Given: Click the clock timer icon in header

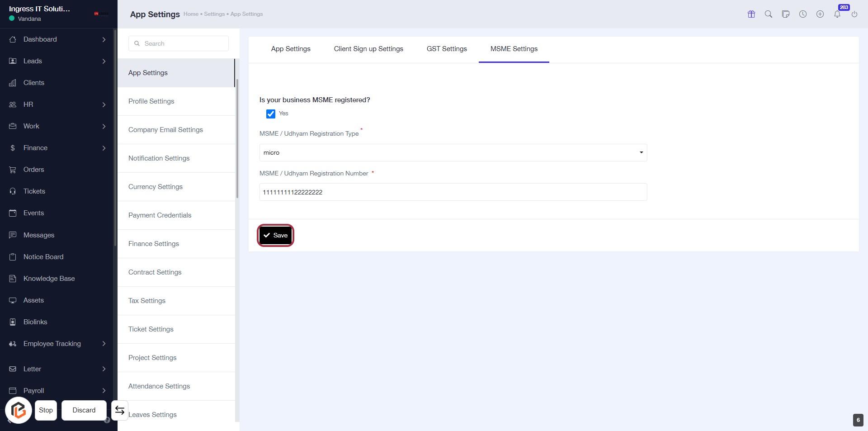Looking at the screenshot, I should click(x=803, y=14).
